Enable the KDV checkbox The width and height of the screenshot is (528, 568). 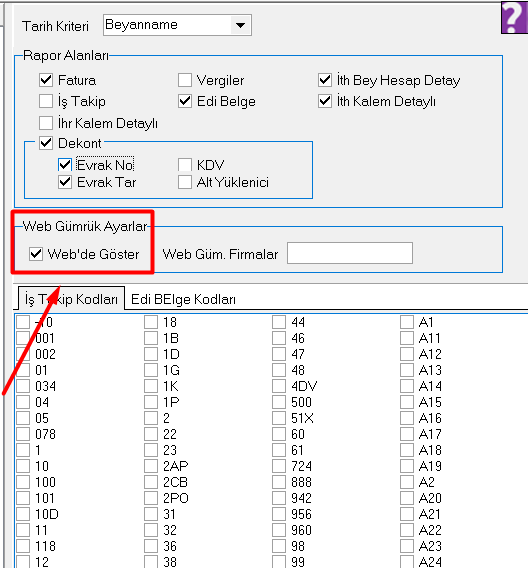185,165
